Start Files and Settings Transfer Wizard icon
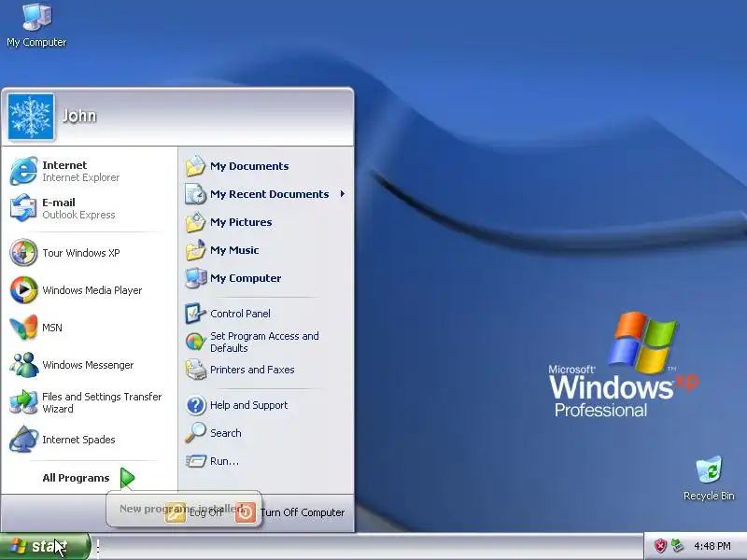747x560 pixels. pos(22,402)
